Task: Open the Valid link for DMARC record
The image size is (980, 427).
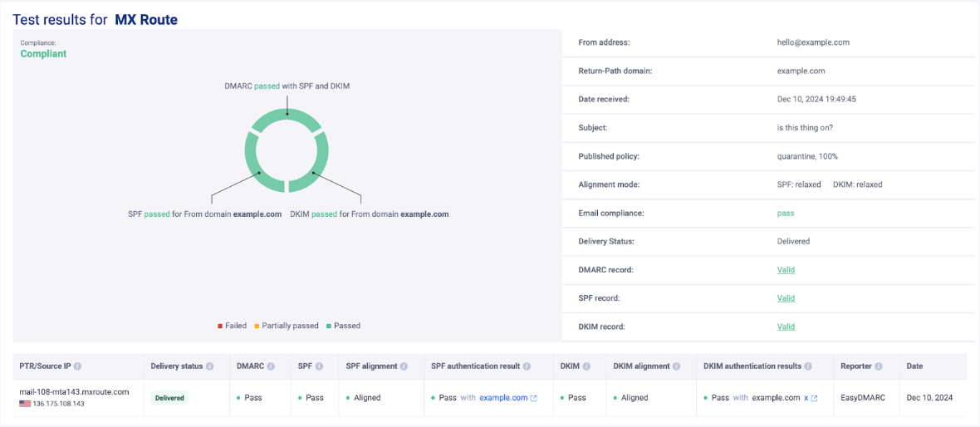Action: click(786, 270)
